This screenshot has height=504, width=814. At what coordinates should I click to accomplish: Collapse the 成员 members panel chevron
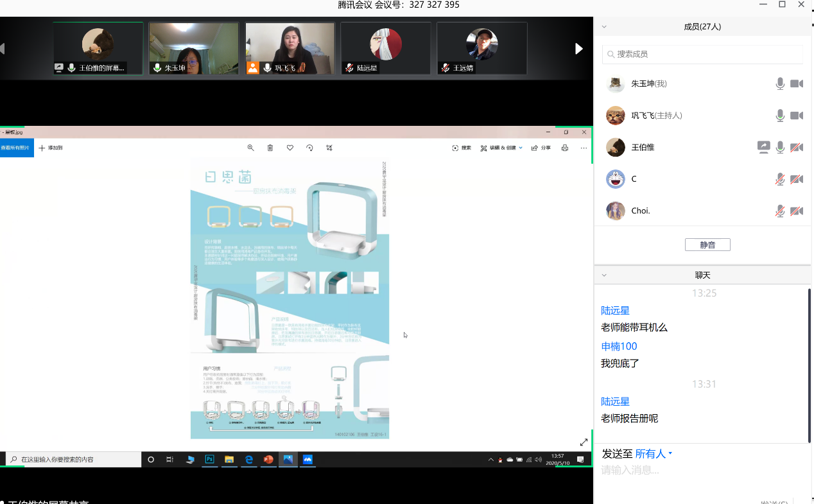click(x=604, y=27)
